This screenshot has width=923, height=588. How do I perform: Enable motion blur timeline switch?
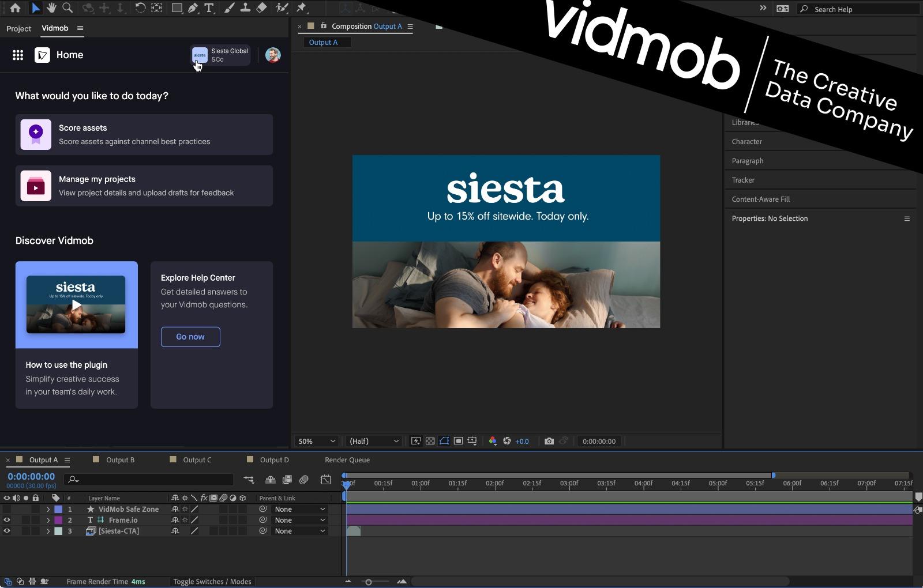coord(304,480)
